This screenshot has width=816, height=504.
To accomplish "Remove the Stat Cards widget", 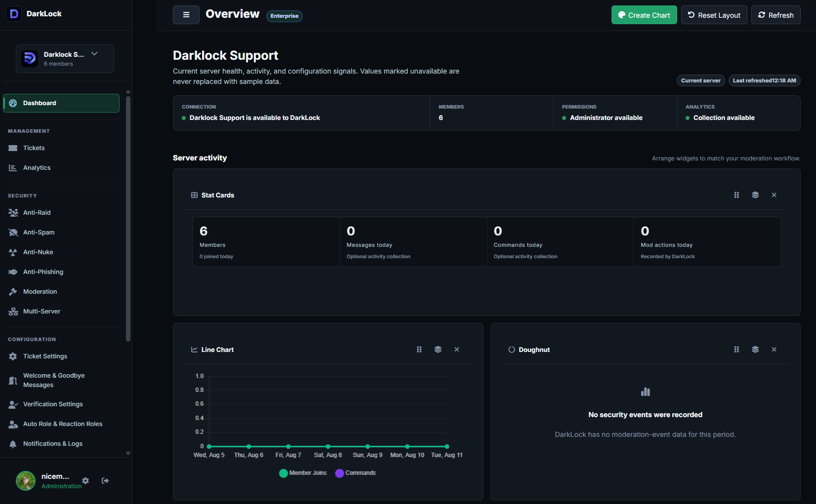I will pyautogui.click(x=774, y=195).
